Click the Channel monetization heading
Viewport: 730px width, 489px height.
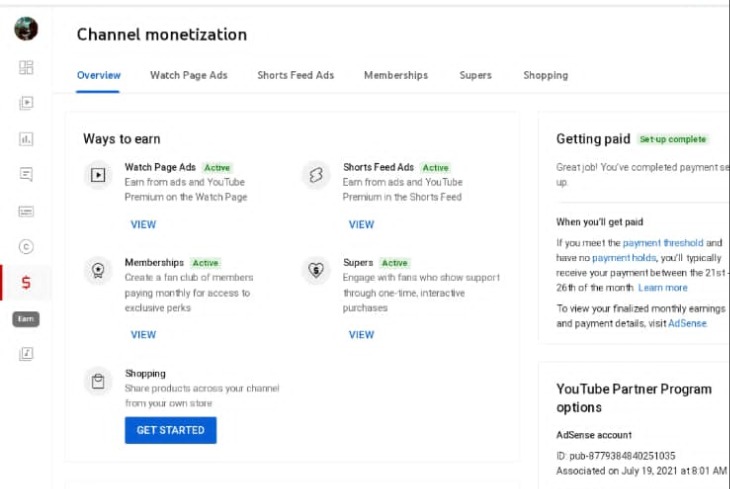coord(162,34)
